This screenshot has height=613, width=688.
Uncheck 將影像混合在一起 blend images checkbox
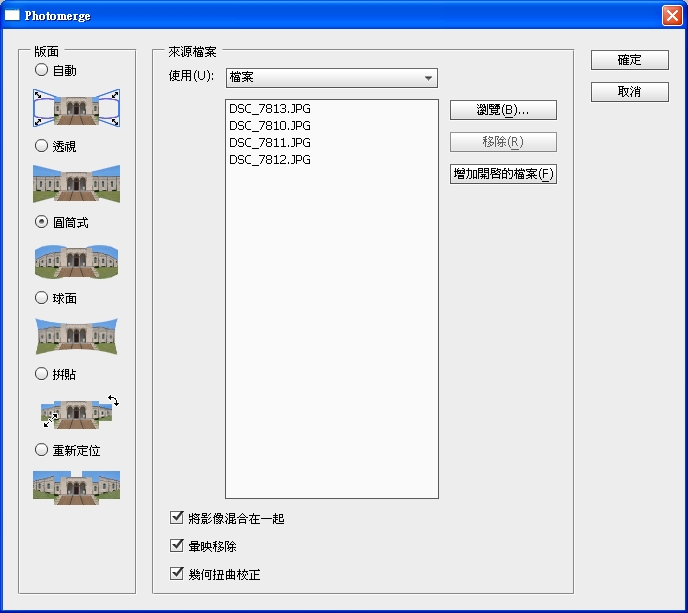pyautogui.click(x=176, y=518)
